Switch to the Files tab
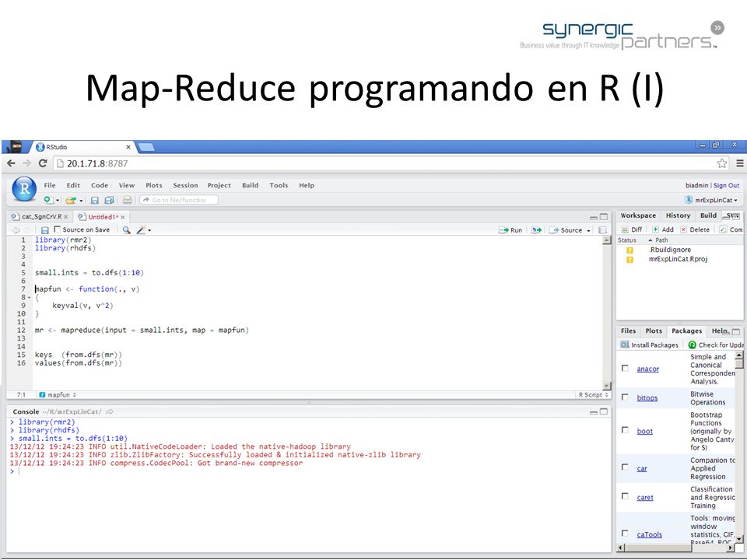This screenshot has width=747, height=560. point(628,331)
